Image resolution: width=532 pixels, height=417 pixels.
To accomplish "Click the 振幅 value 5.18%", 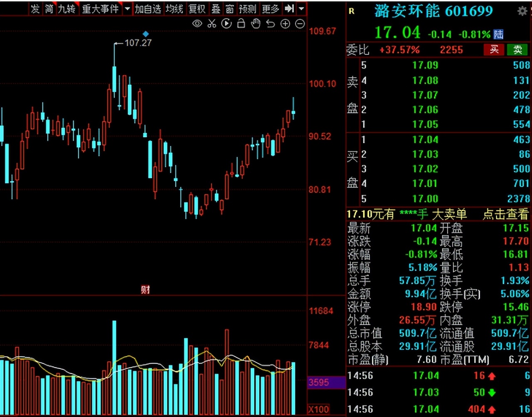I will [x=423, y=267].
